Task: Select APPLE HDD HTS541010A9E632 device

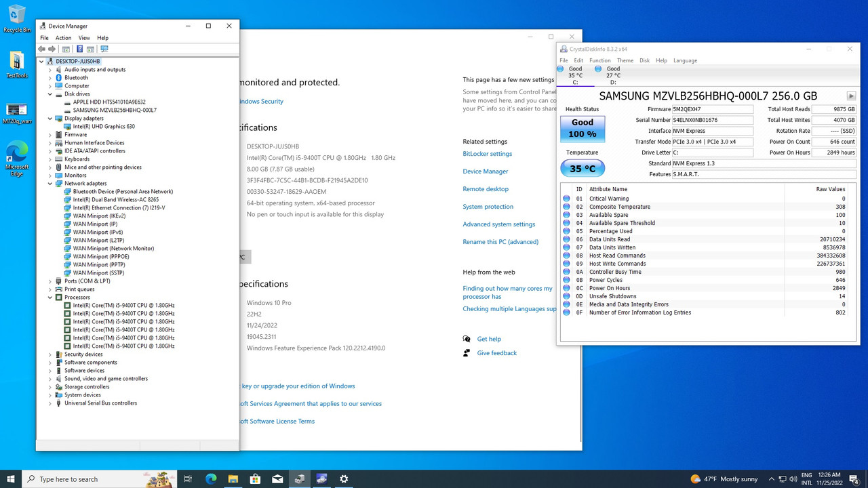Action: tap(109, 102)
